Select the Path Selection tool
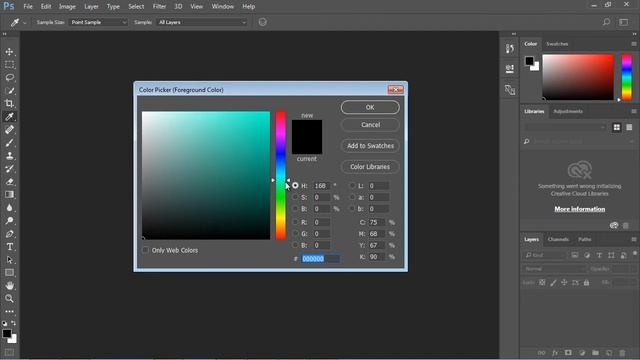The height and width of the screenshot is (360, 640). coord(9,260)
